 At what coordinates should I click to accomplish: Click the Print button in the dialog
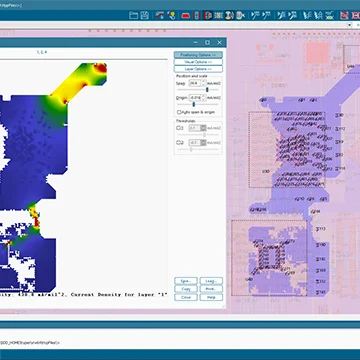211,289
